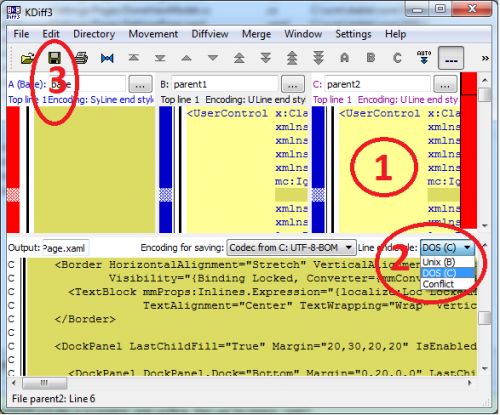Open the Settings menu
This screenshot has width=500, height=415.
coord(353,34)
